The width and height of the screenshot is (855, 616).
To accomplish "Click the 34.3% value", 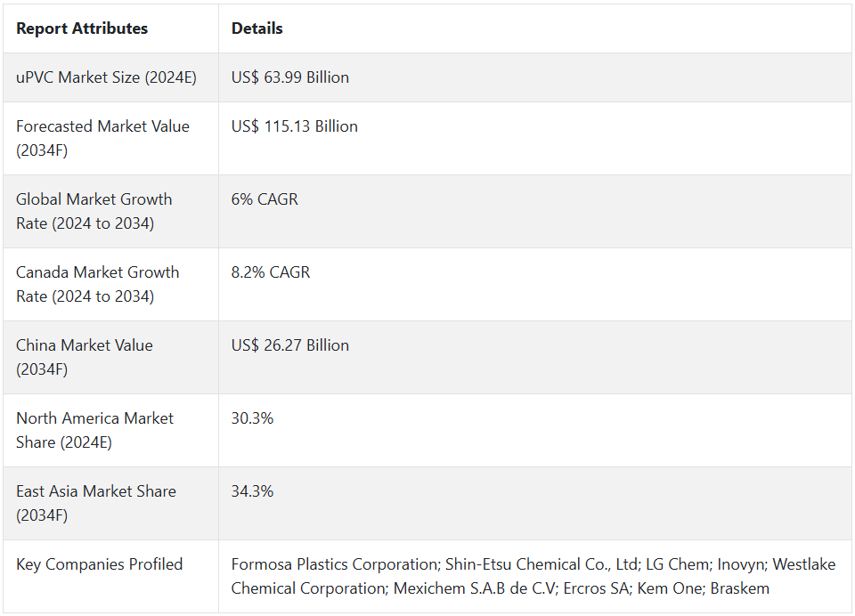I will 252,491.
